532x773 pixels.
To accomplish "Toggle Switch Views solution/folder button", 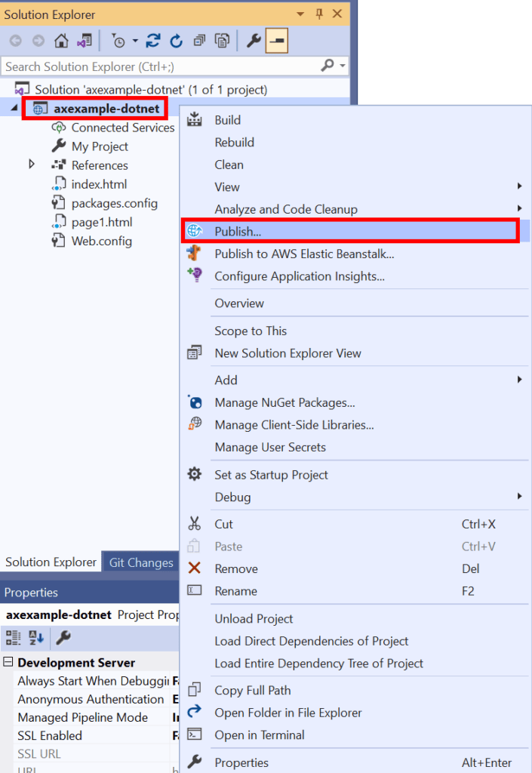I will coord(84,41).
